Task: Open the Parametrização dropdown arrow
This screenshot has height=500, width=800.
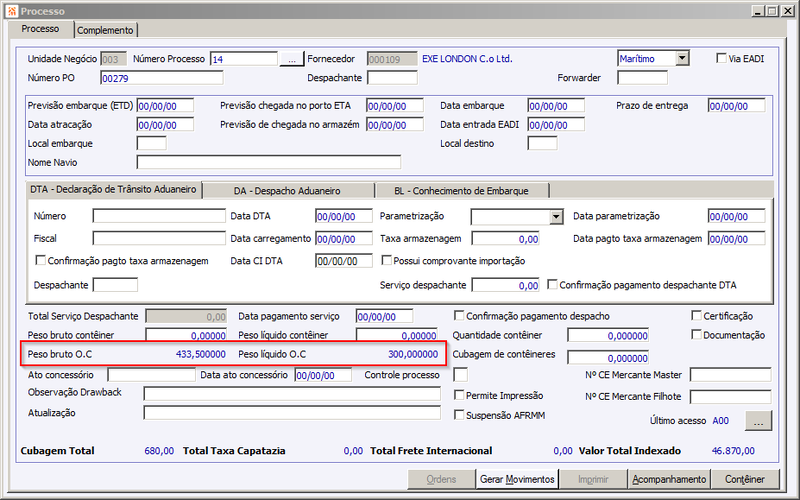Action: (x=556, y=217)
